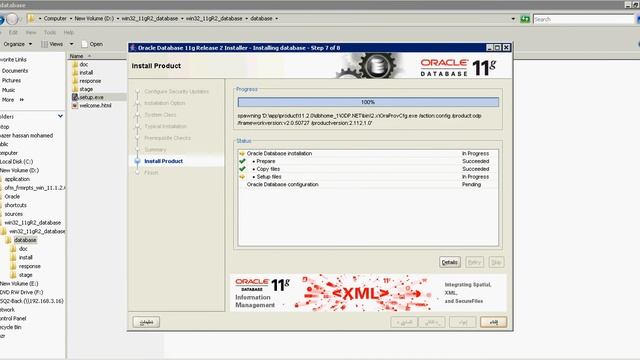640x360 pixels.
Task: Click the Control Panel tree entry
Action: point(13,318)
